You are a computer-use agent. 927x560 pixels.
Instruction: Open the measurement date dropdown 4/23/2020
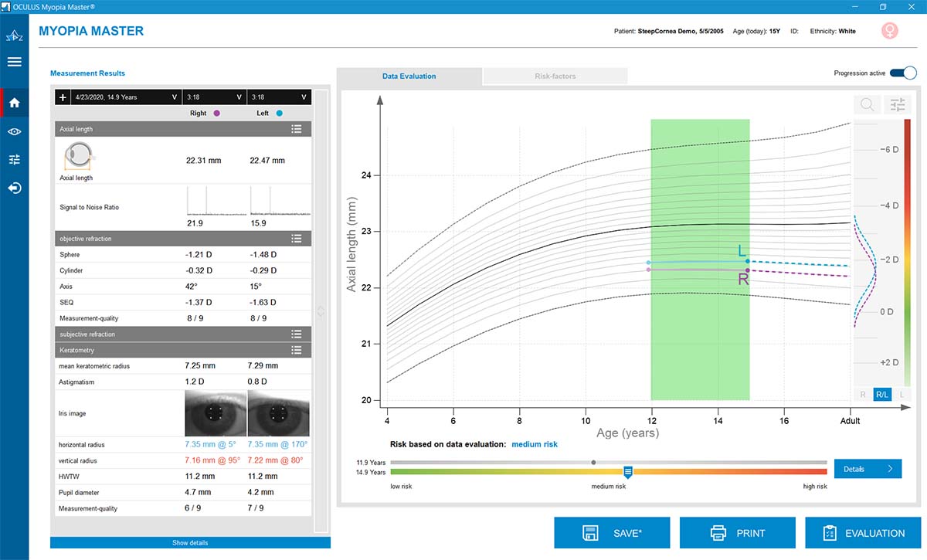(126, 97)
